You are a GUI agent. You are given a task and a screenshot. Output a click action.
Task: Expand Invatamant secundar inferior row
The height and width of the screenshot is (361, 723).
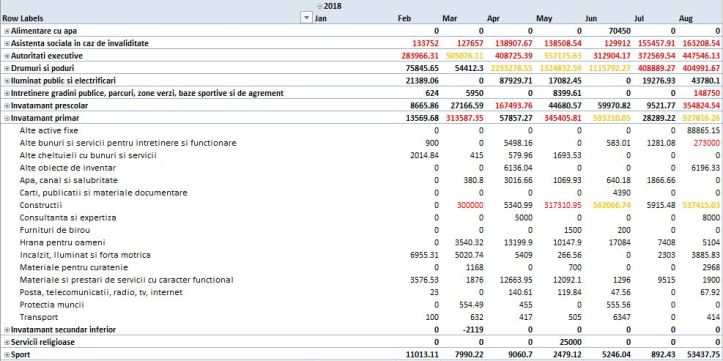pos(6,330)
